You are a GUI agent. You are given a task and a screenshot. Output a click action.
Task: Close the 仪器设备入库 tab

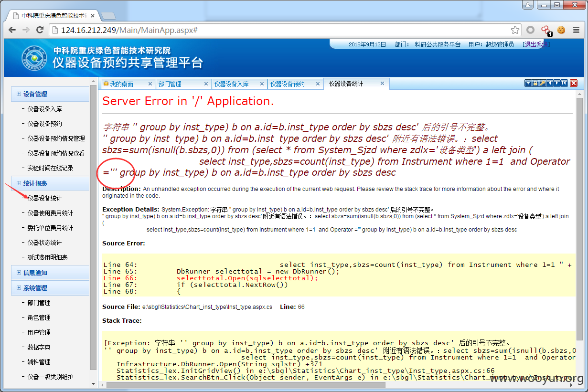(x=261, y=84)
